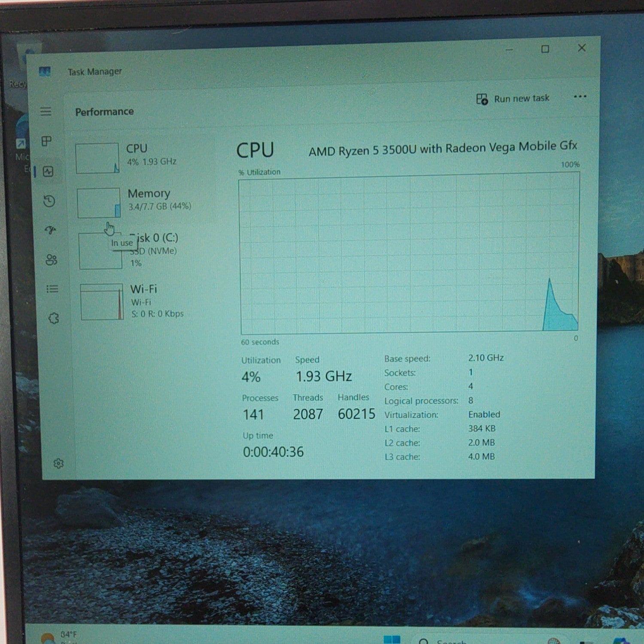Click the L1 cache 384 KB value
This screenshot has height=644, width=644.
(x=482, y=428)
